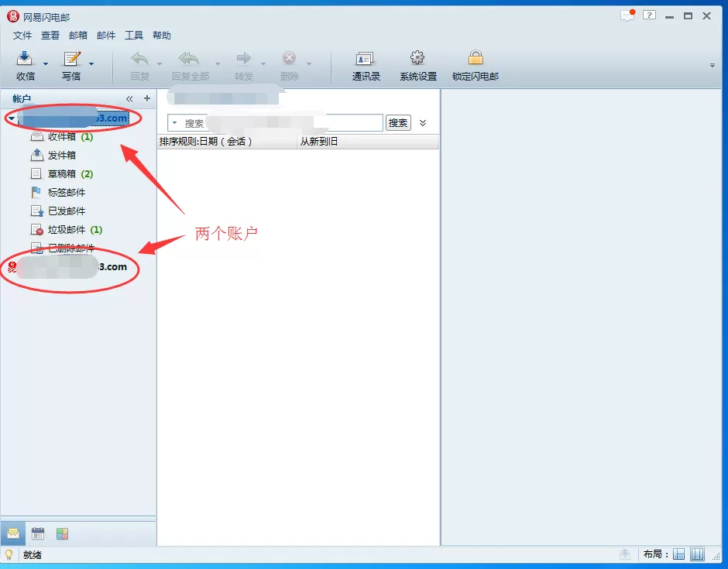Open the 标签邮件 flagged mail folder
728x569 pixels.
click(x=57, y=192)
